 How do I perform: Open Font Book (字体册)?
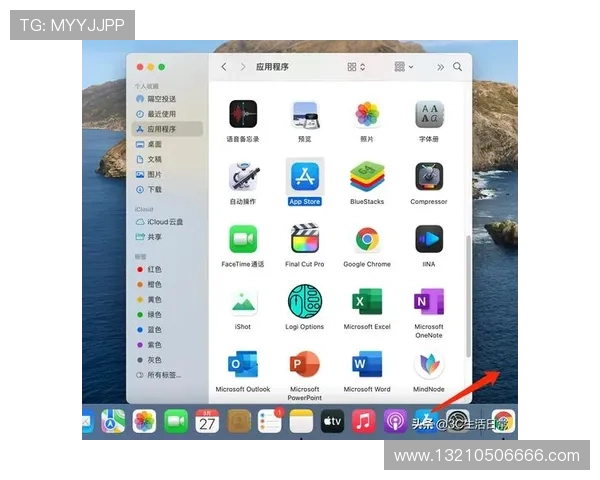(x=429, y=114)
